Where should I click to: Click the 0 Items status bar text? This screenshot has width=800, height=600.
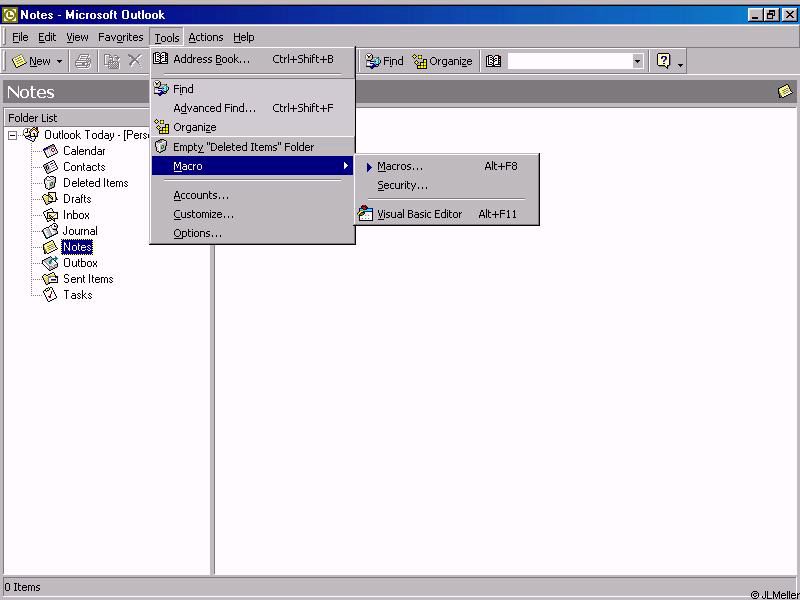tap(22, 587)
